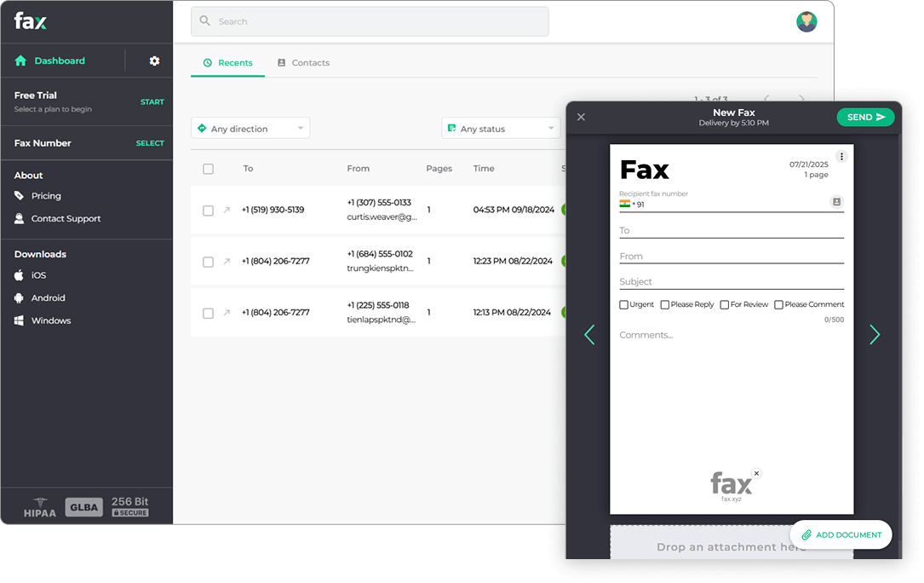Click the From field on cover page
This screenshot has width=924, height=583.
pyautogui.click(x=732, y=256)
